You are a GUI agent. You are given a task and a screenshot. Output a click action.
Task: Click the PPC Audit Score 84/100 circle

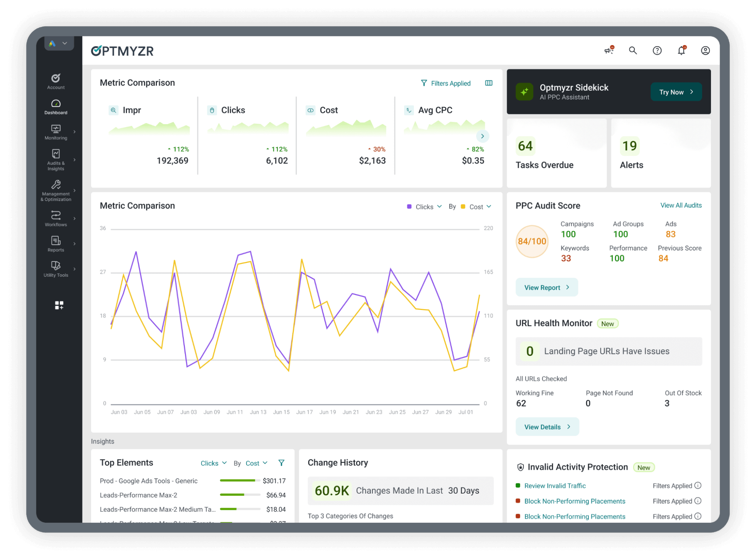coord(532,241)
